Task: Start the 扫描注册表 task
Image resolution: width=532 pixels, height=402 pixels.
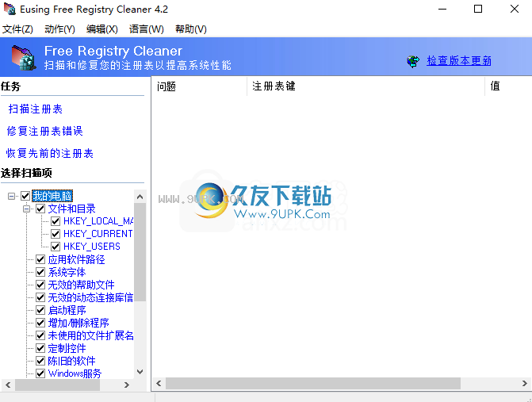Action: pyautogui.click(x=36, y=109)
